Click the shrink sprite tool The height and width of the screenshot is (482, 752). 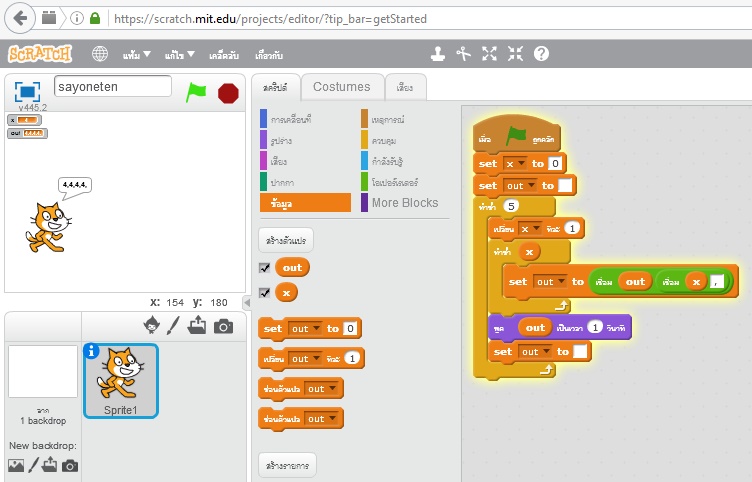515,54
